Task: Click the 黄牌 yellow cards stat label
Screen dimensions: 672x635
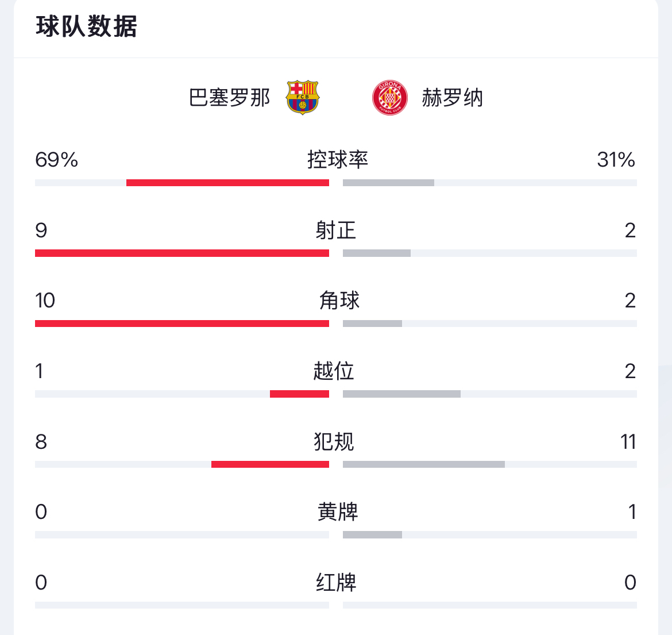Action: click(x=336, y=512)
